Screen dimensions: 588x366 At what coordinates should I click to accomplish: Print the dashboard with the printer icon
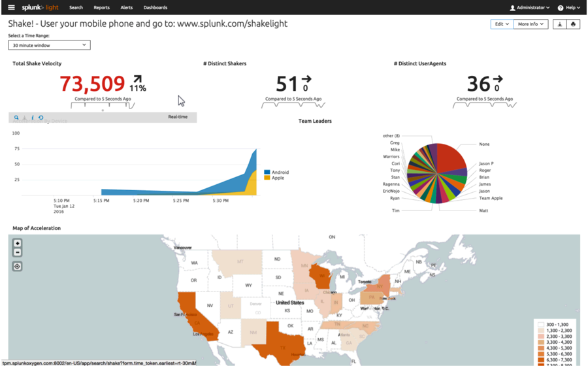click(x=573, y=24)
